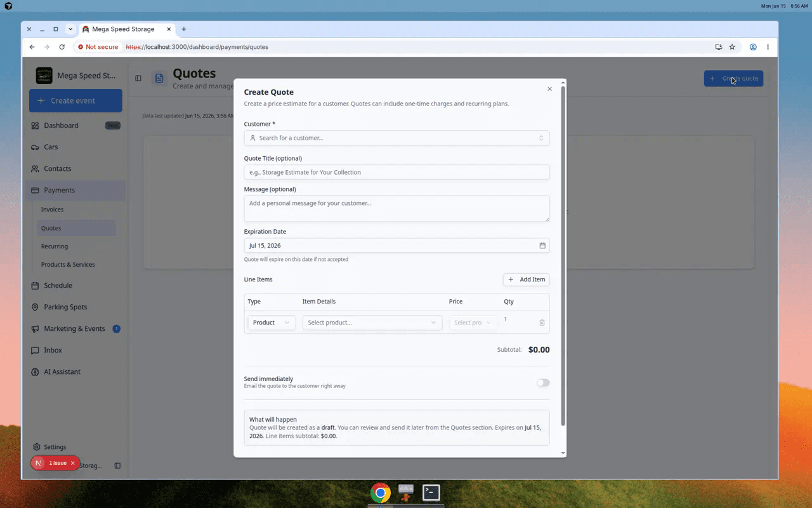812x508 pixels.
Task: Click the Settings gear icon
Action: [37, 447]
